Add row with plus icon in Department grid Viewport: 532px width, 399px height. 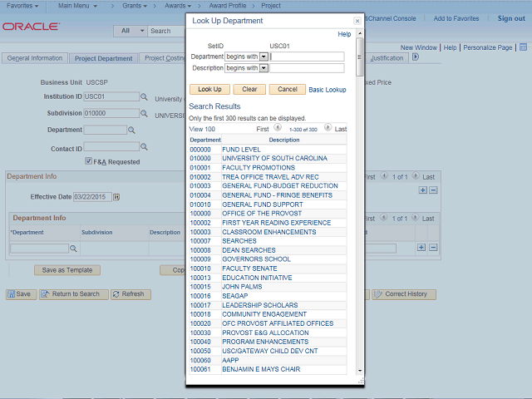[x=421, y=248]
